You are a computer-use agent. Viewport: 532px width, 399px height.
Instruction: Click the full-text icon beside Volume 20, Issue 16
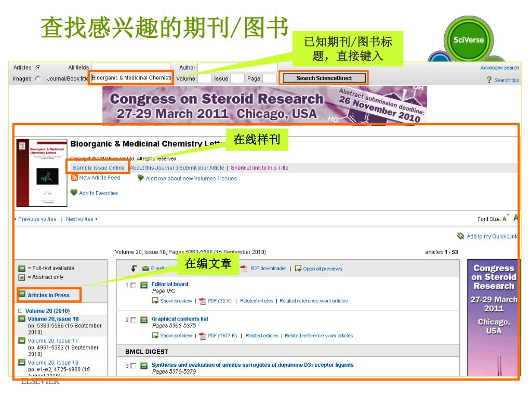22,362
